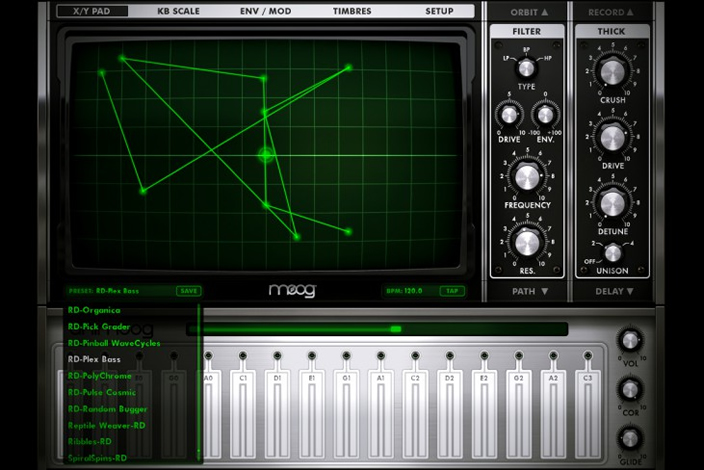Image resolution: width=704 pixels, height=470 pixels.
Task: Click the UNISON selector knob
Action: click(612, 254)
